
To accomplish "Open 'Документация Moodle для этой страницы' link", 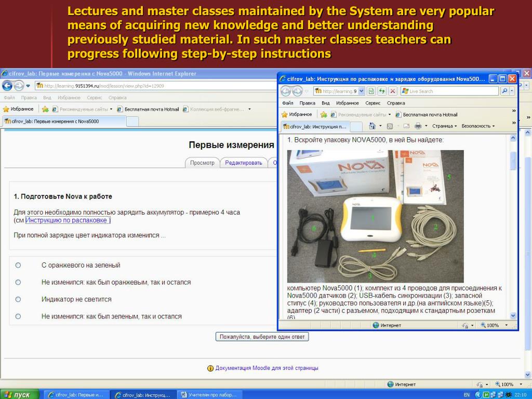I will (267, 368).
